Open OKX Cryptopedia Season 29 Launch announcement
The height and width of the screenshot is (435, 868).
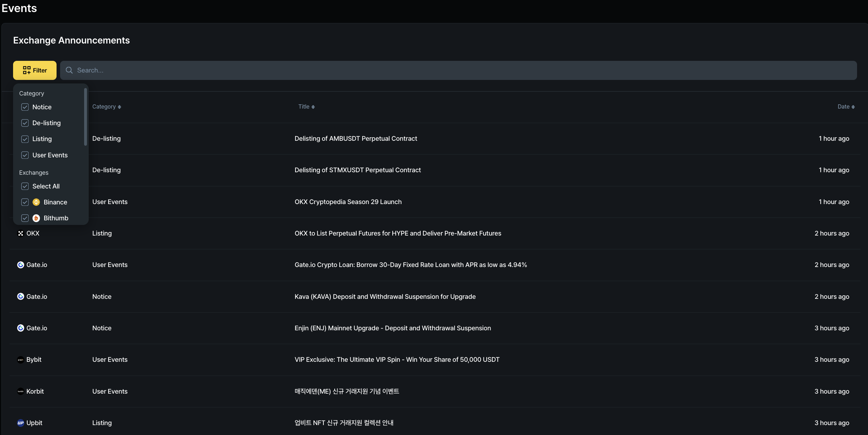348,202
